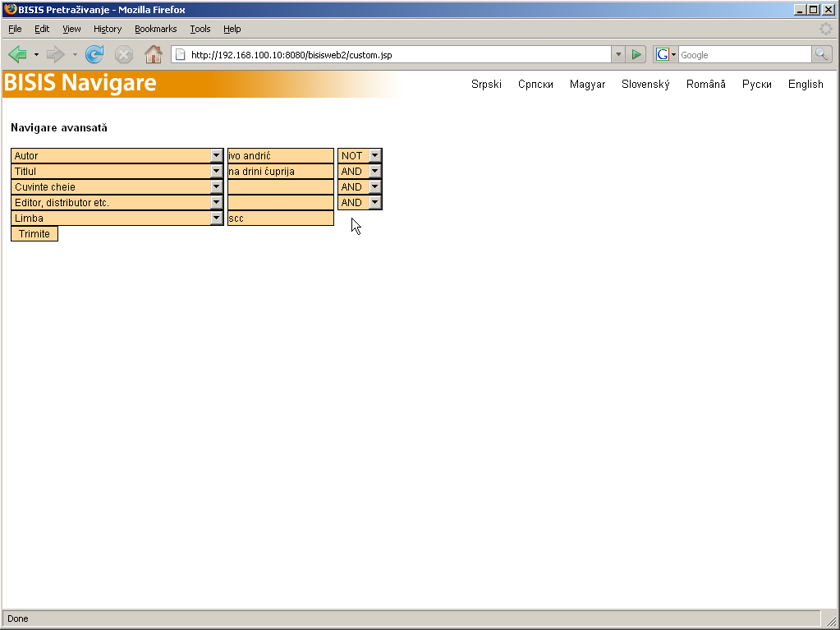Open the Back history dropdown arrow

coord(36,54)
